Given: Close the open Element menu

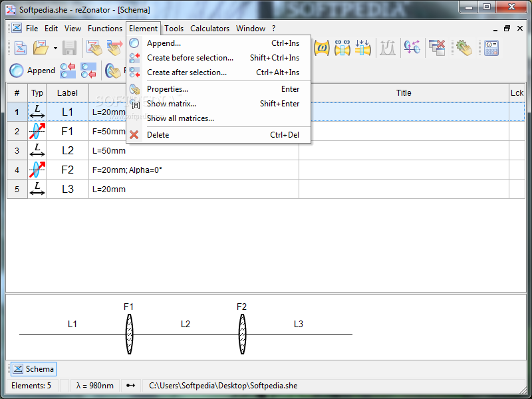Looking at the screenshot, I should (143, 29).
